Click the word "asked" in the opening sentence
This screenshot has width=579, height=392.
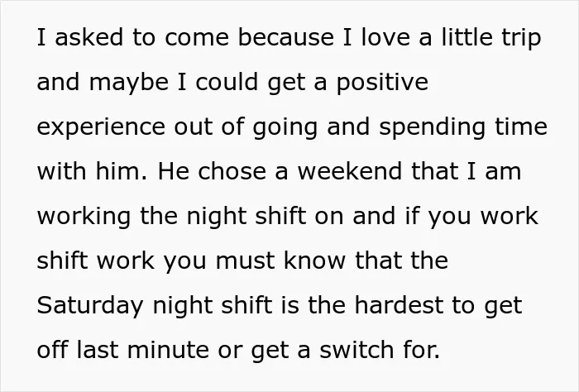[89, 37]
